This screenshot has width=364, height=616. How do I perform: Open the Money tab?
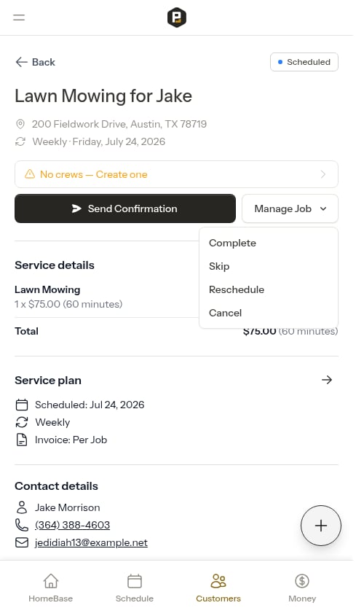point(302,588)
